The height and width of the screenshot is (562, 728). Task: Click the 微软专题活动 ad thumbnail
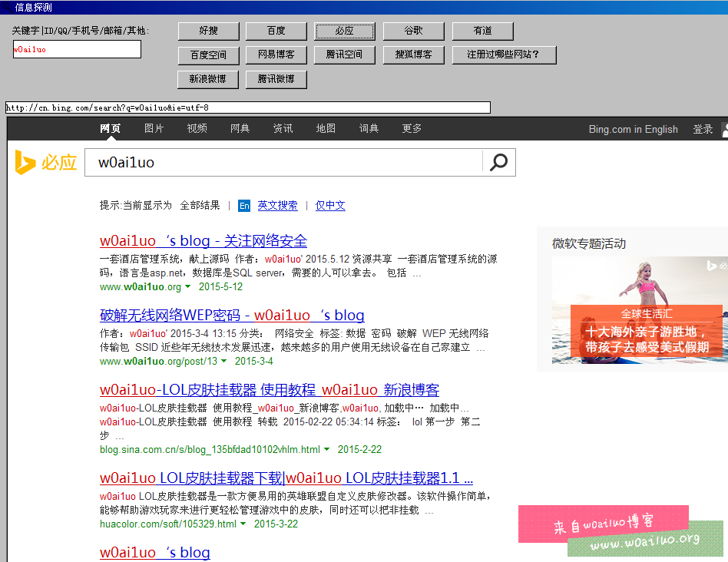640,310
